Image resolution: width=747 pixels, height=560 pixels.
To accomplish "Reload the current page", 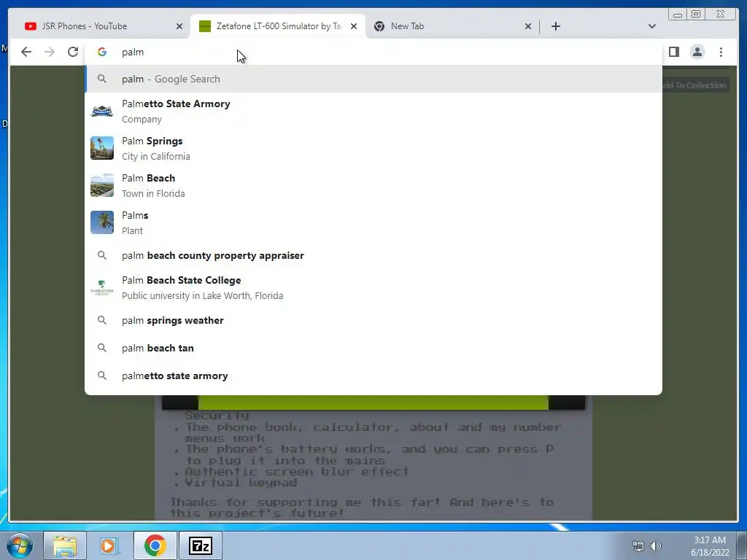I will [73, 52].
